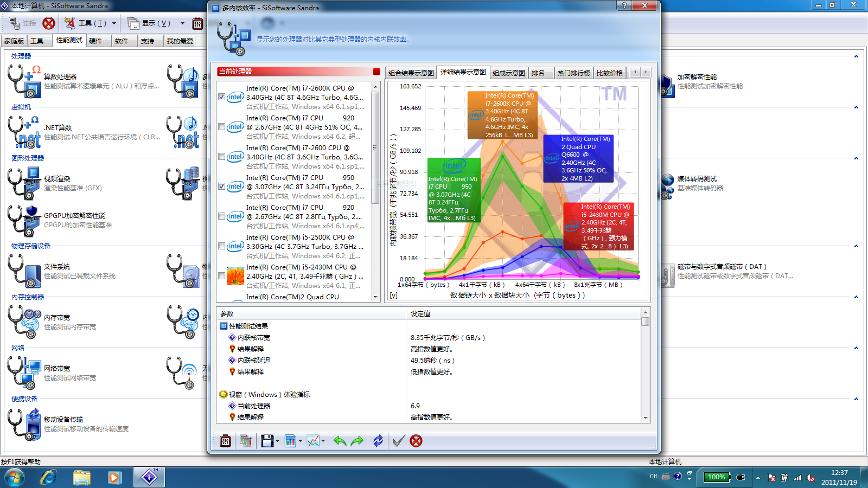Click the blue Quad Q6600 legend box
868x488 pixels.
point(578,158)
